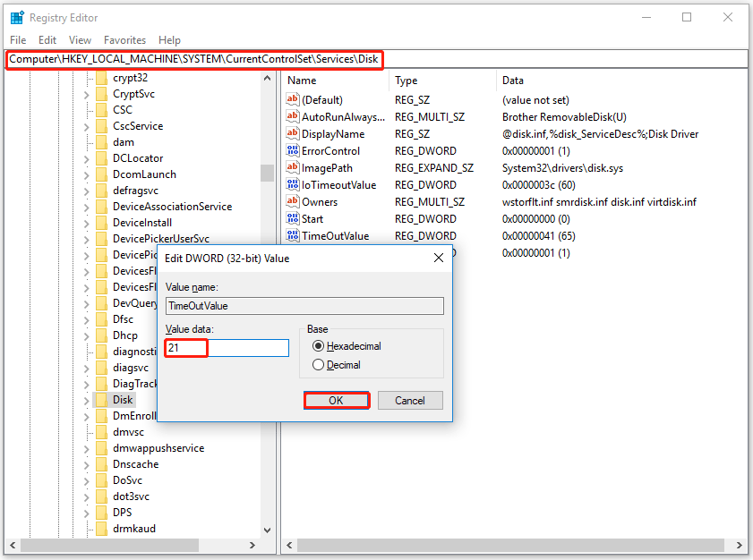Select the DisplayName string value icon

point(293,133)
